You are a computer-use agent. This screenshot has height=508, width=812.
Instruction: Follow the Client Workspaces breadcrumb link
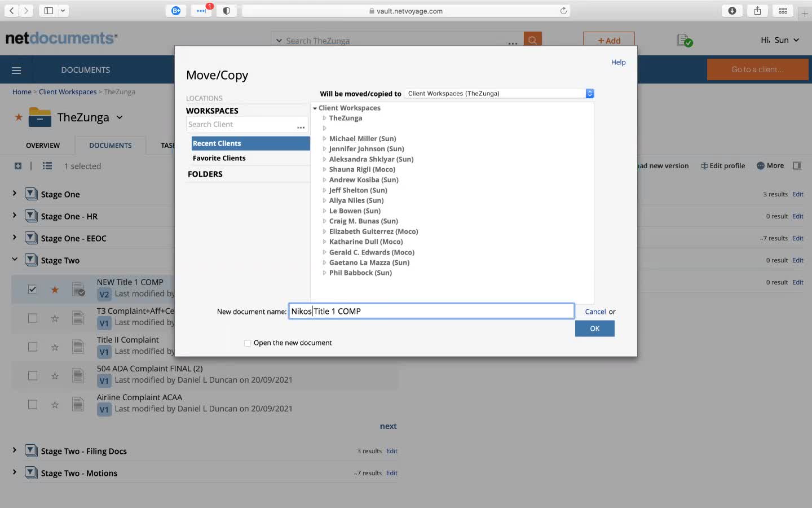coord(68,91)
